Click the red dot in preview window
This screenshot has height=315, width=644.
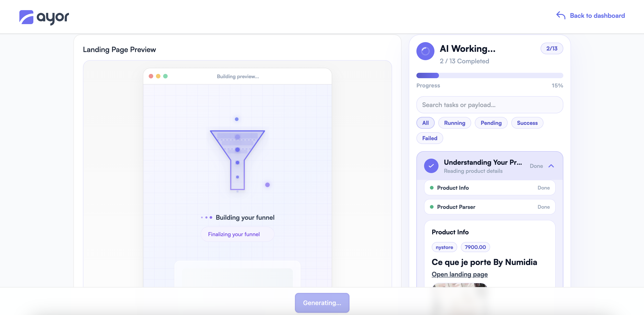(x=151, y=76)
